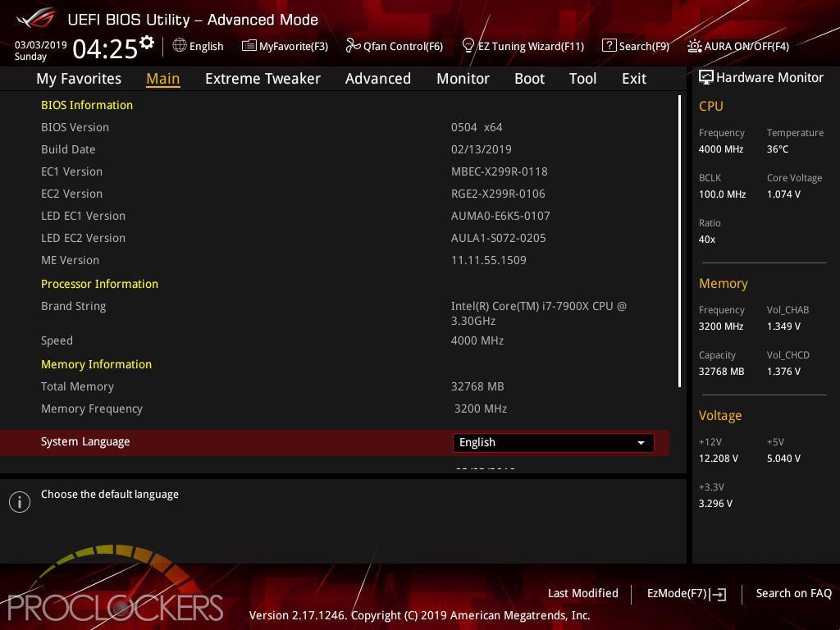This screenshot has height=630, width=840.
Task: Click the Core Voltage value 1.074 V
Action: [x=783, y=194]
